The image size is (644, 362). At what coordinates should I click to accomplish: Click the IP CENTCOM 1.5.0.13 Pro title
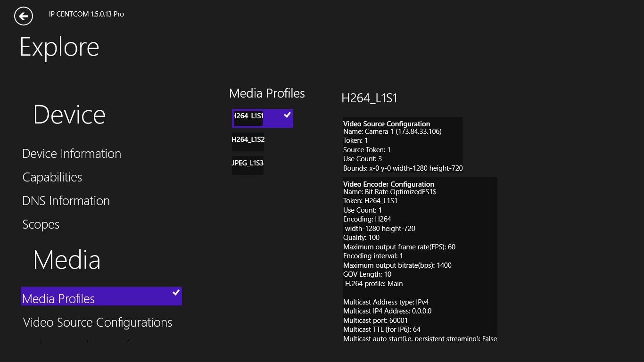pyautogui.click(x=86, y=14)
